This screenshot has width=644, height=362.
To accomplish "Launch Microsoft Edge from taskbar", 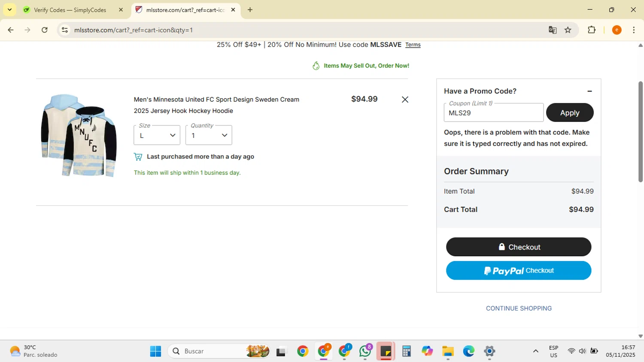I will click(x=469, y=351).
